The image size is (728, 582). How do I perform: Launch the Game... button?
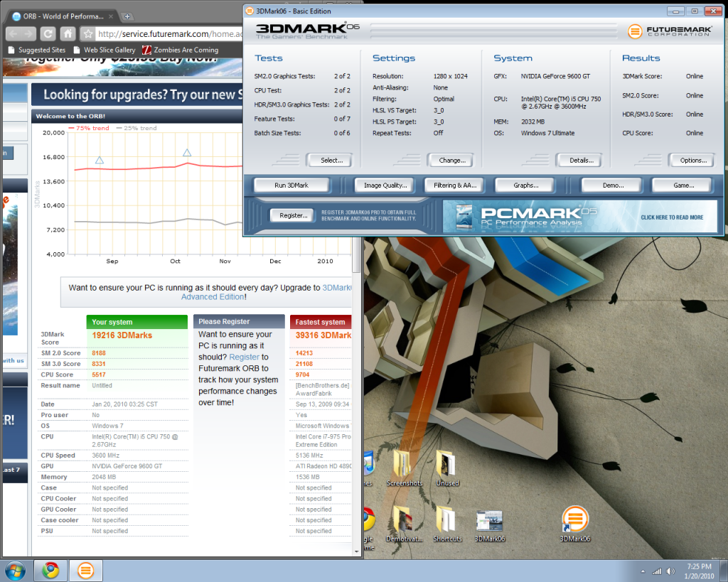tap(683, 185)
